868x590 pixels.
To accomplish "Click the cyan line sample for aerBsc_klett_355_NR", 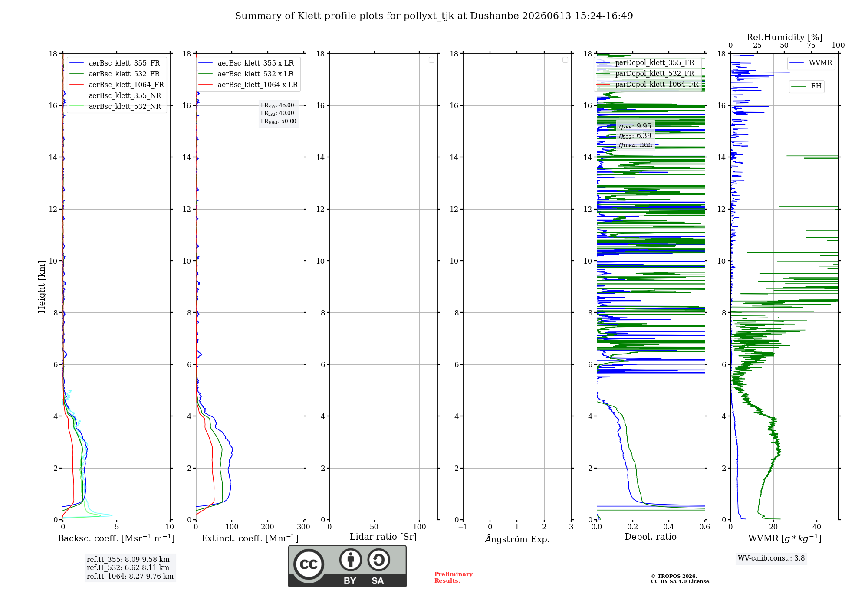I will point(77,96).
